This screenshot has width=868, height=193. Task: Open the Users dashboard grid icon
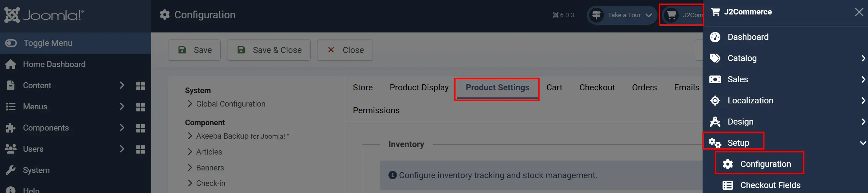pyautogui.click(x=141, y=149)
